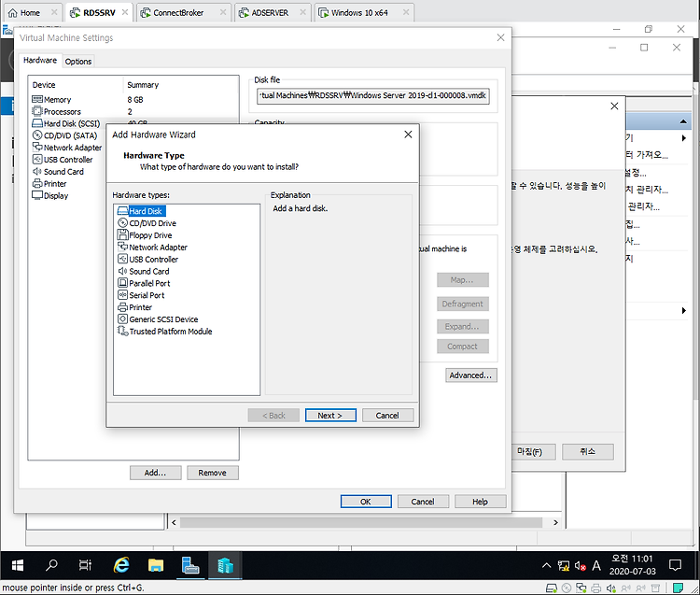Select Parallel Port hardware type

pyautogui.click(x=144, y=284)
